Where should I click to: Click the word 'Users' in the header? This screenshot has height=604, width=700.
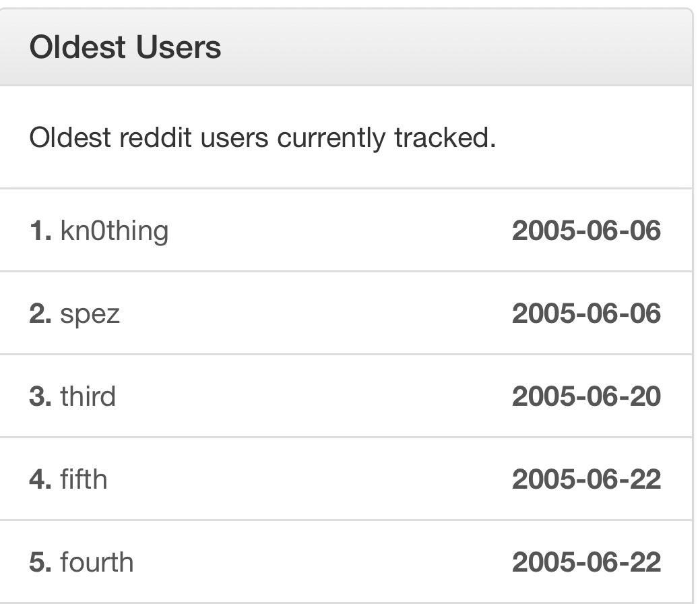coord(179,47)
